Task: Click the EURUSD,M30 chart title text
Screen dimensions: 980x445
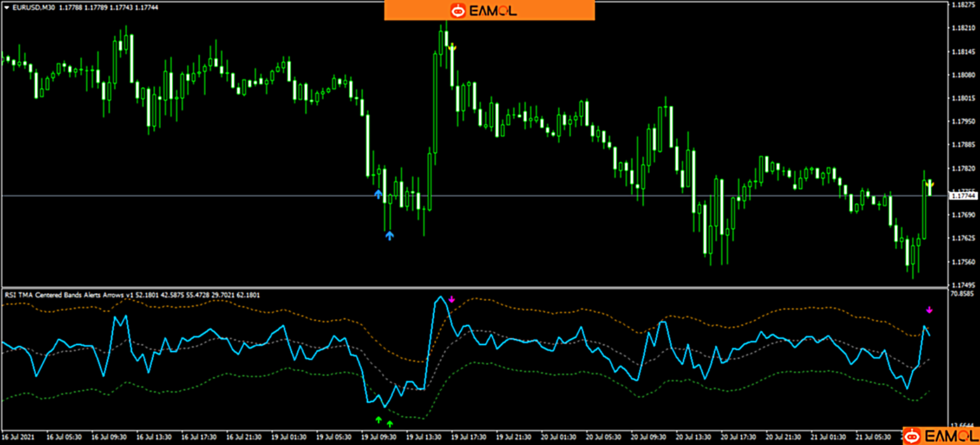Action: click(x=32, y=6)
